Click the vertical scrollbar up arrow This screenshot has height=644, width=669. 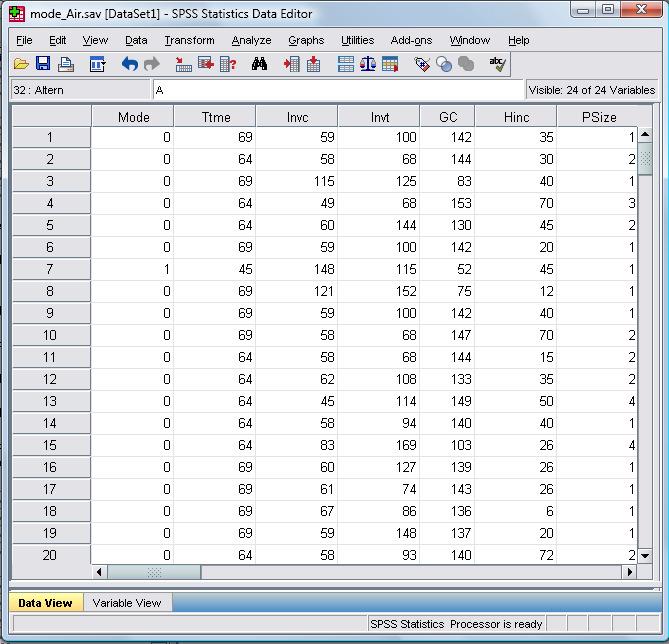point(645,135)
